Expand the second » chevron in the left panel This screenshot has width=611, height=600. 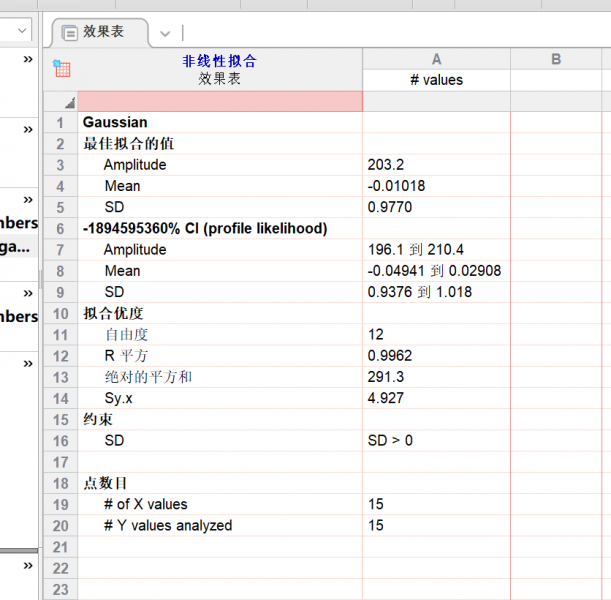(x=28, y=130)
